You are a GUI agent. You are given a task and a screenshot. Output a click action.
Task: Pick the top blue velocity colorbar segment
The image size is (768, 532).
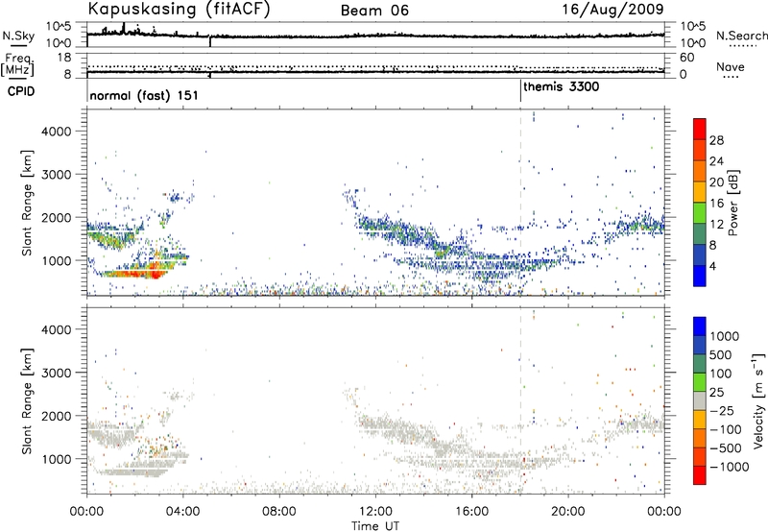(700, 326)
